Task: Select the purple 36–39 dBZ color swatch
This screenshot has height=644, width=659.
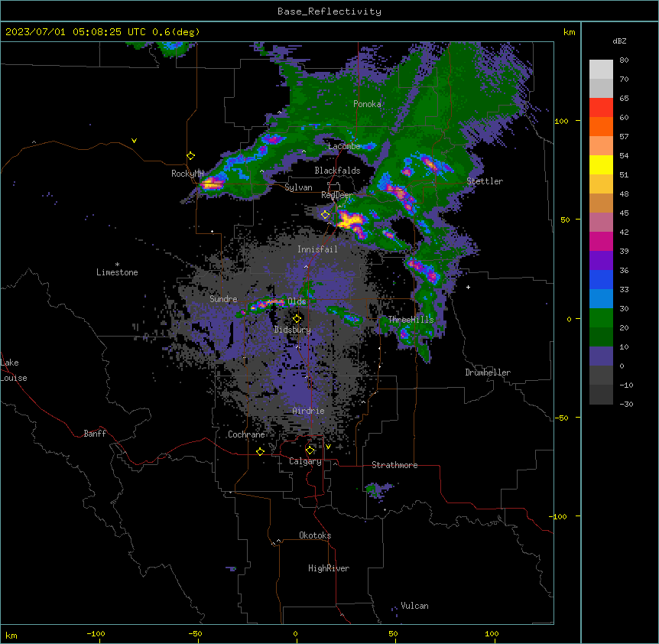Action: coord(601,261)
